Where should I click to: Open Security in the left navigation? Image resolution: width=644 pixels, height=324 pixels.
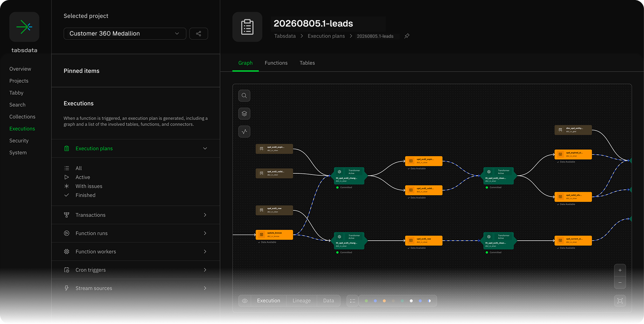(19, 141)
